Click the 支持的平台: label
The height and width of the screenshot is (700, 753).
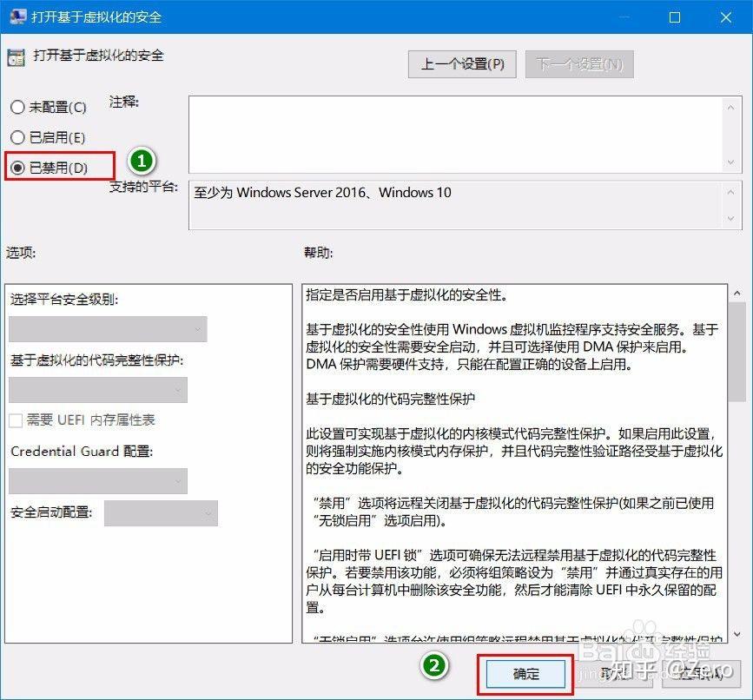pyautogui.click(x=143, y=186)
